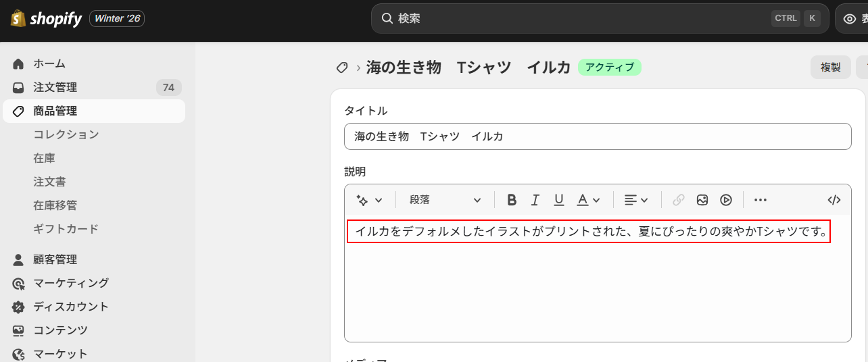Image resolution: width=868 pixels, height=362 pixels.
Task: Click the 複製 duplicate button
Action: point(831,68)
